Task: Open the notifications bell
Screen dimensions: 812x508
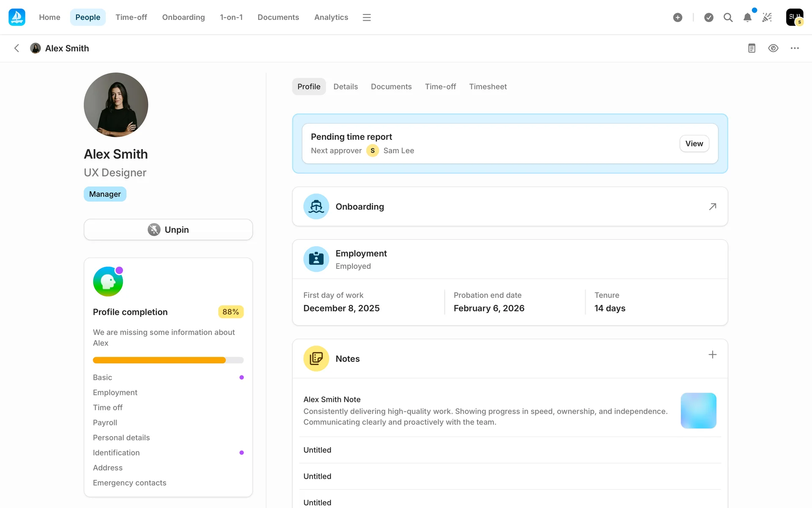Action: 747,17
